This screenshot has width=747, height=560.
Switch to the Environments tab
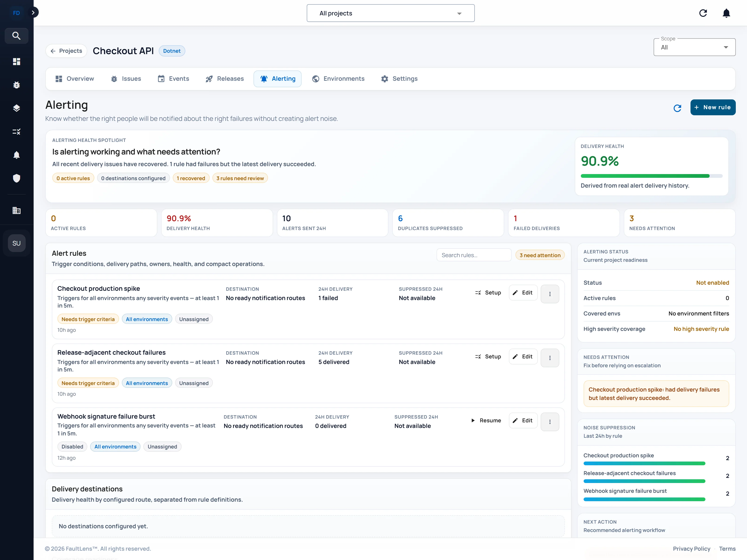(x=338, y=79)
